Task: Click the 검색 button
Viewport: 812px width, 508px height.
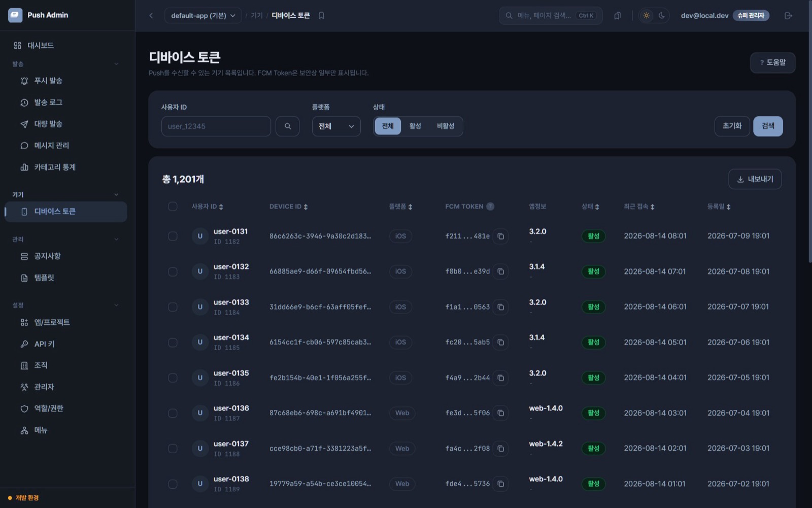Action: point(768,126)
